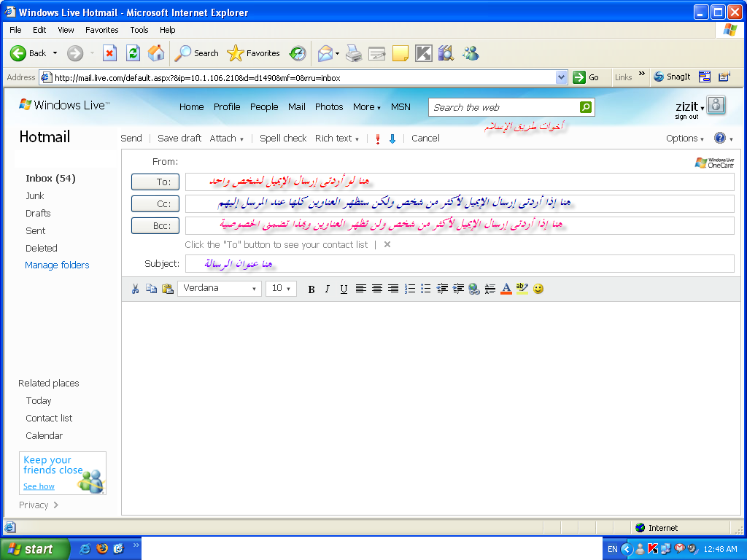This screenshot has width=747, height=560.
Task: Align text right in message editor
Action: click(x=393, y=289)
